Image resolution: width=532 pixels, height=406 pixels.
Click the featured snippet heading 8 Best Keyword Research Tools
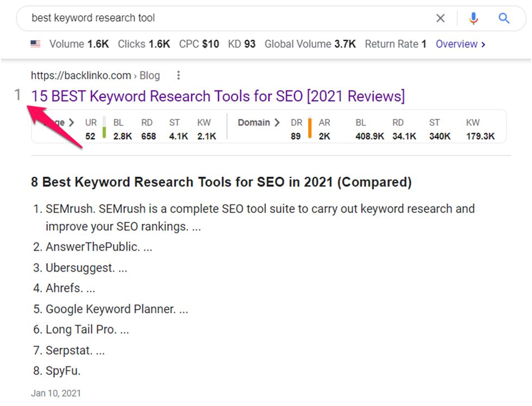[221, 182]
